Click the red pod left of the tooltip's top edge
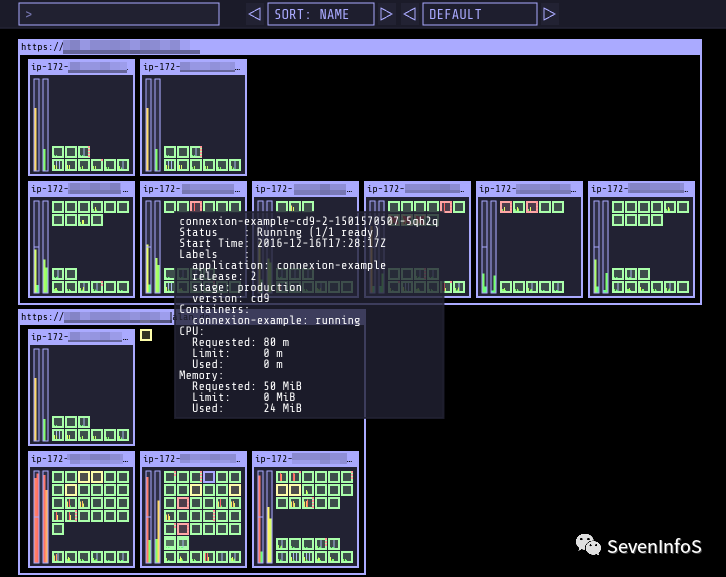Viewport: 726px width, 577px height. 196,207
